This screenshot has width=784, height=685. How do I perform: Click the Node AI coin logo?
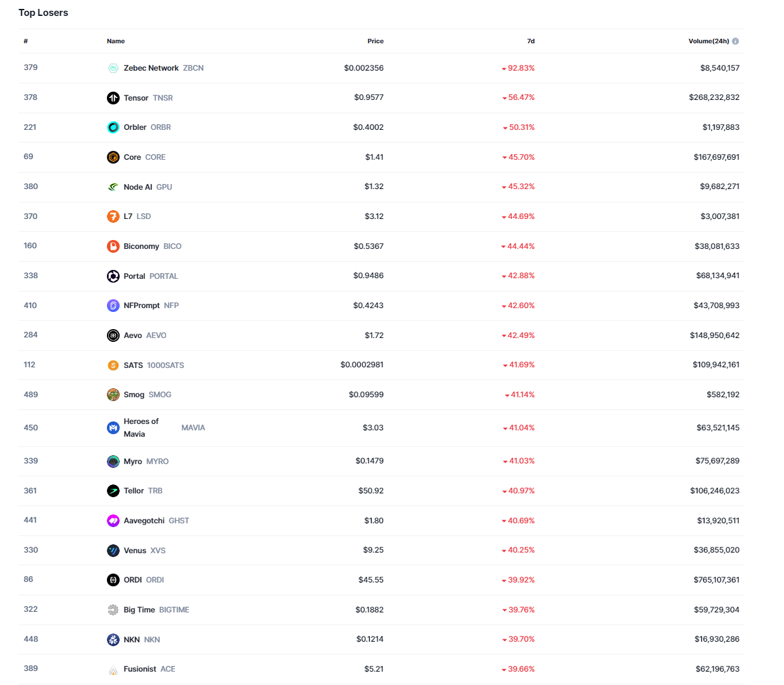113,187
